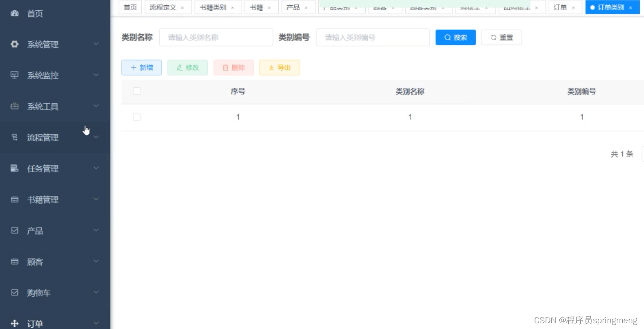Image resolution: width=644 pixels, height=329 pixels.
Task: Expand the 购物车 menu chevron
Action: [x=96, y=292]
